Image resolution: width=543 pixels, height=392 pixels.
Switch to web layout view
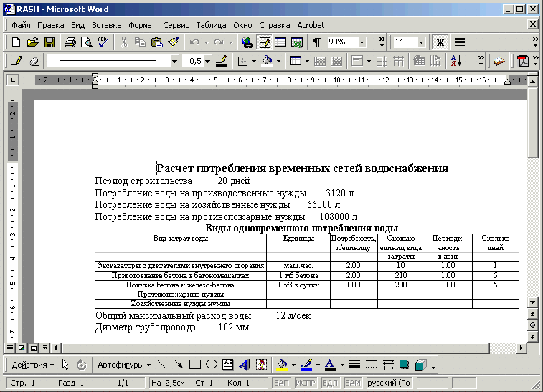pyautogui.click(x=22, y=348)
